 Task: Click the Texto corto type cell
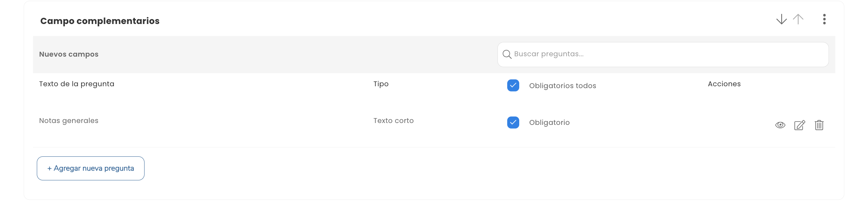tap(393, 121)
